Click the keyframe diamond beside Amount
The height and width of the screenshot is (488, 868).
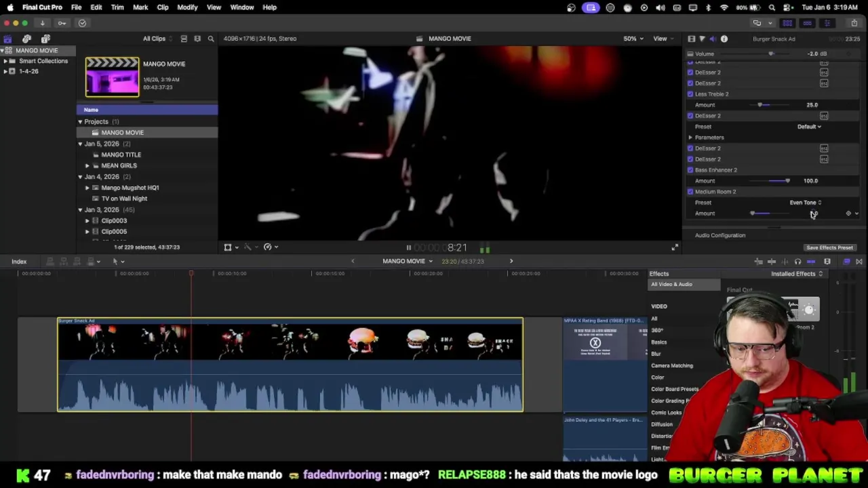pos(848,213)
